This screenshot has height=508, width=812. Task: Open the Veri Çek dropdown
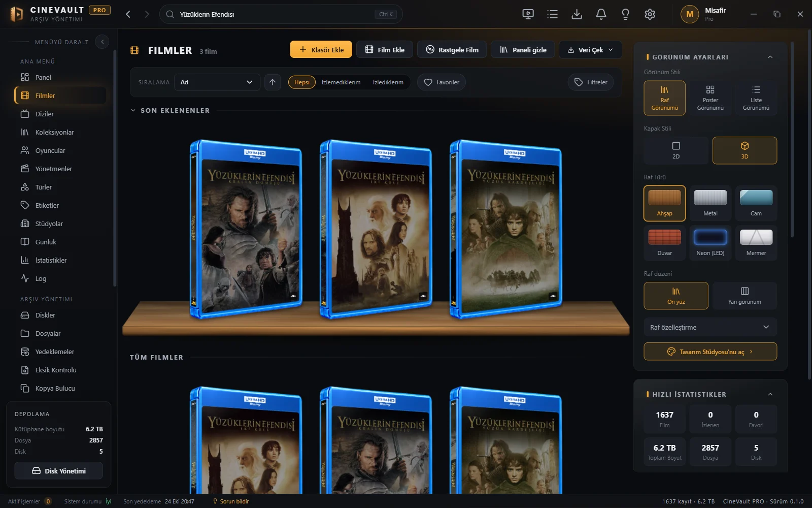click(x=590, y=50)
